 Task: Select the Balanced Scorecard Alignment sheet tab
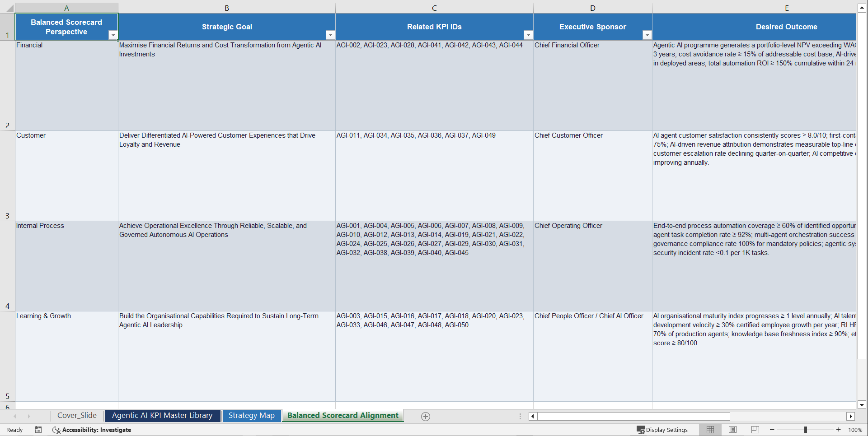coord(343,416)
